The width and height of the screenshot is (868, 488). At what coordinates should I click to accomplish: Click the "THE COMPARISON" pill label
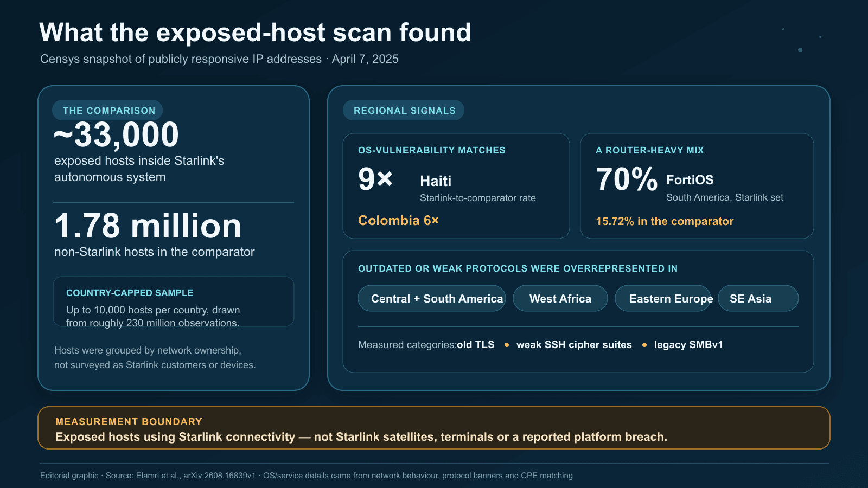[107, 111]
